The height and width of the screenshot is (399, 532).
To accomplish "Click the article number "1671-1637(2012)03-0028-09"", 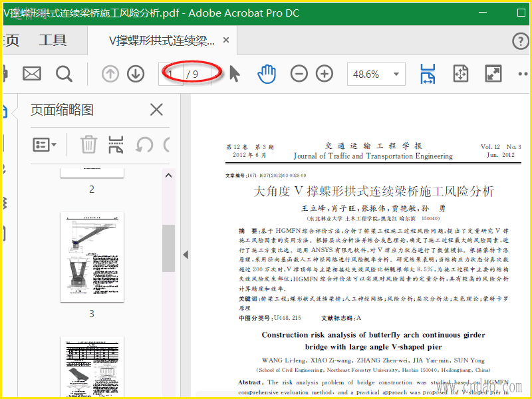I will [277, 176].
